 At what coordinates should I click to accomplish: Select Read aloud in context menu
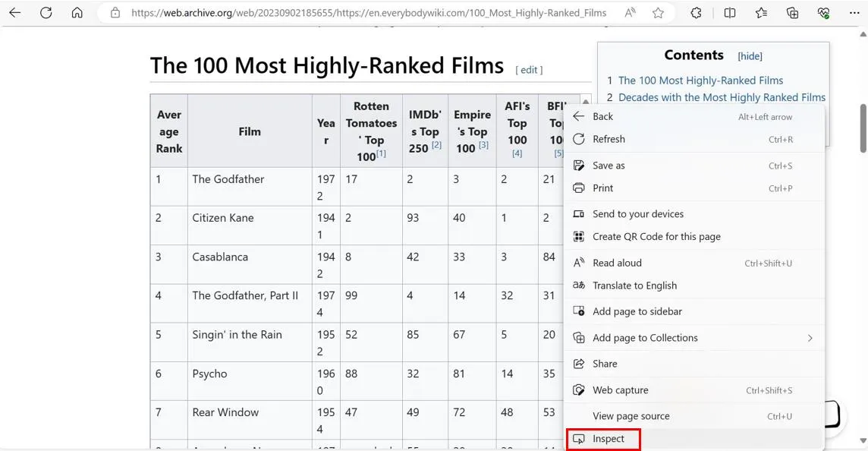click(694, 263)
